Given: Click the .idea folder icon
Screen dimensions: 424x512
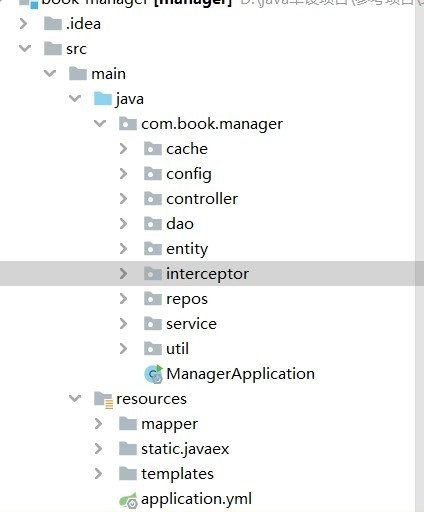Looking at the screenshot, I should (x=53, y=24).
